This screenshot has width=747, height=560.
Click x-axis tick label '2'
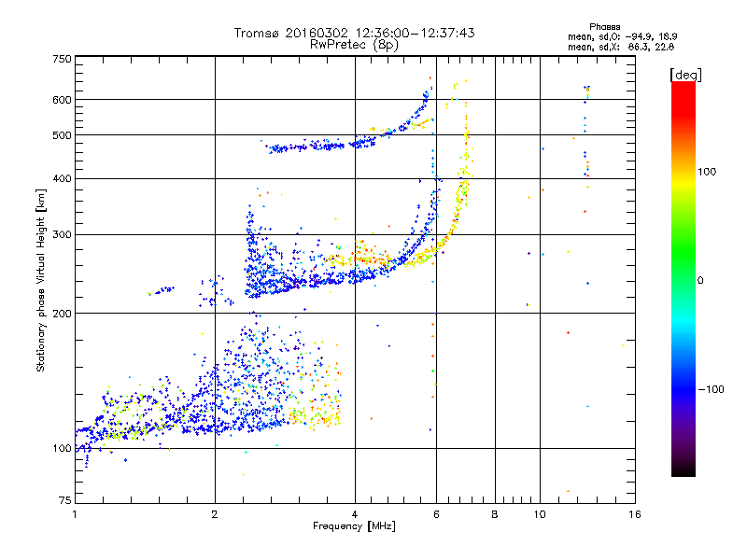pyautogui.click(x=215, y=514)
